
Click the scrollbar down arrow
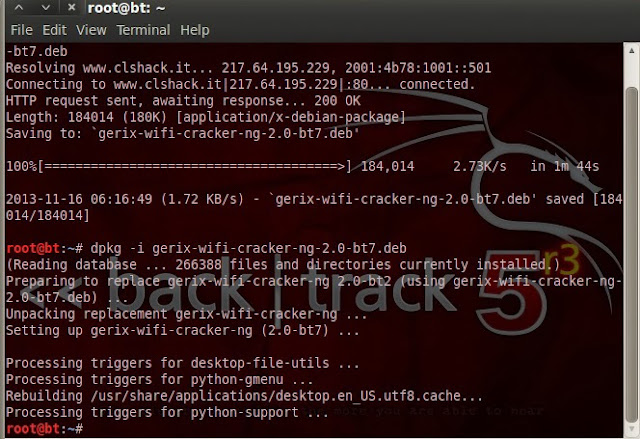point(631,430)
